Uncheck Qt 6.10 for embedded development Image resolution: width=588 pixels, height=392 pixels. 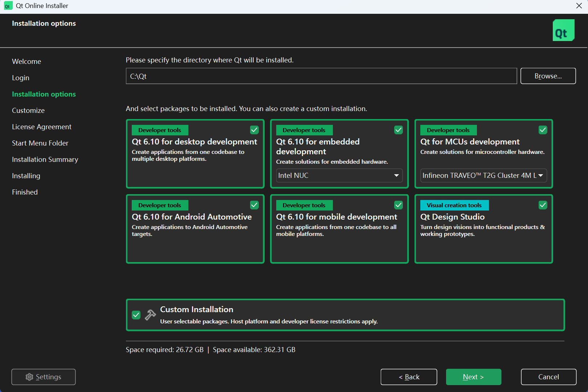pyautogui.click(x=399, y=130)
